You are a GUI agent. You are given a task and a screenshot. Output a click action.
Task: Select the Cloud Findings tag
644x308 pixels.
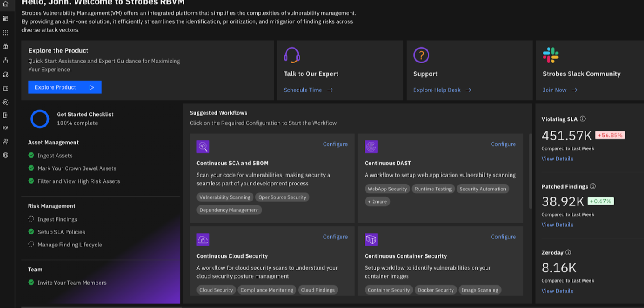click(x=318, y=290)
